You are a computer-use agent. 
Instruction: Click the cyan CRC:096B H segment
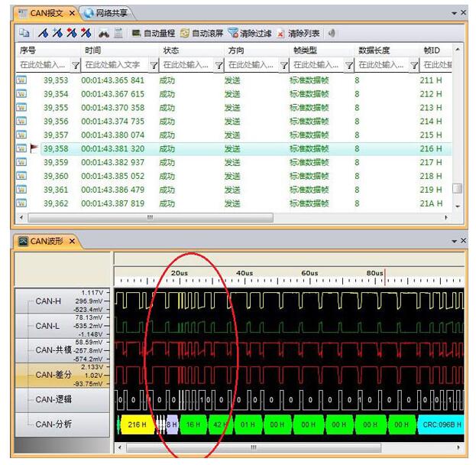tap(441, 424)
